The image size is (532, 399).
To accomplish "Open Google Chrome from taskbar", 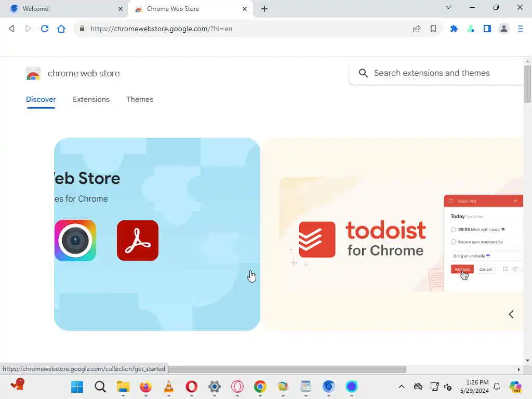I will click(260, 387).
